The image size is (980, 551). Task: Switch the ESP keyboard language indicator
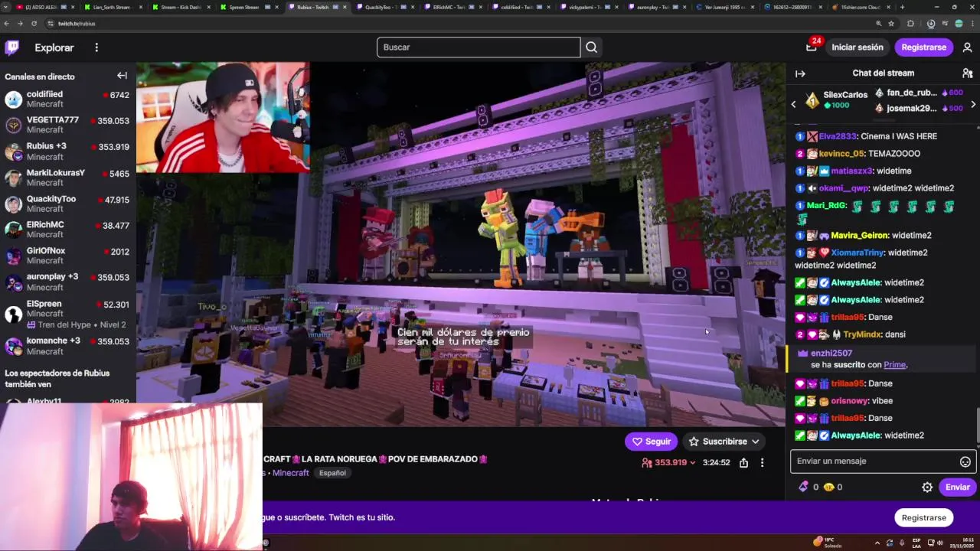point(916,543)
